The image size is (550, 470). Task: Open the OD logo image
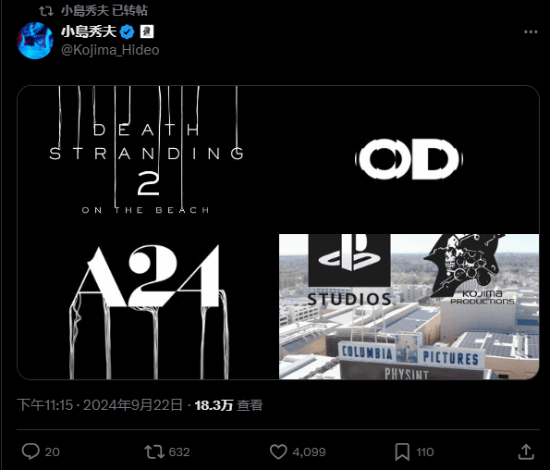pyautogui.click(x=409, y=159)
